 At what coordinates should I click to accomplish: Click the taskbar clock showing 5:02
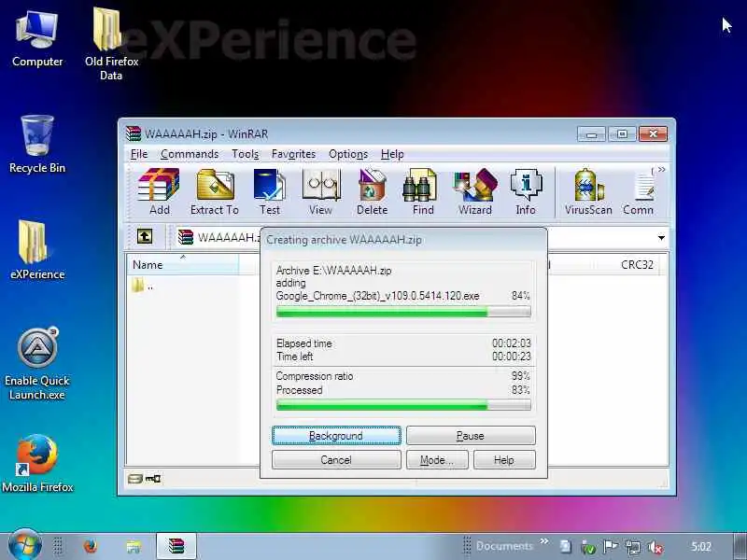pyautogui.click(x=701, y=547)
